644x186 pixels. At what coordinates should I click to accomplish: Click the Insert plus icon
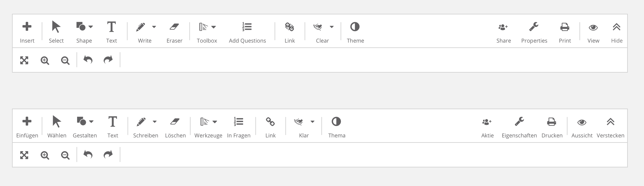pos(27,27)
